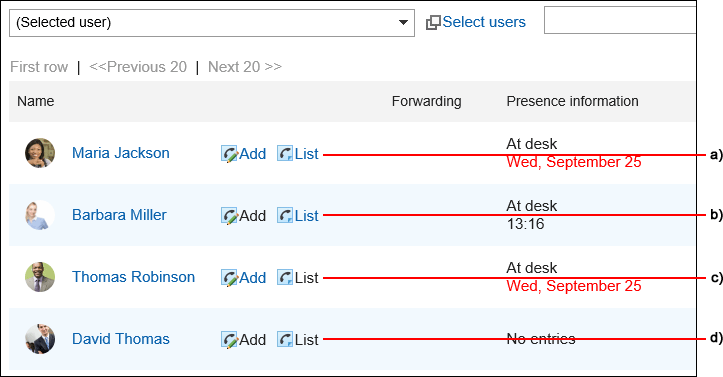The image size is (723, 377).
Task: Click the Forwarding column header
Action: [x=427, y=101]
